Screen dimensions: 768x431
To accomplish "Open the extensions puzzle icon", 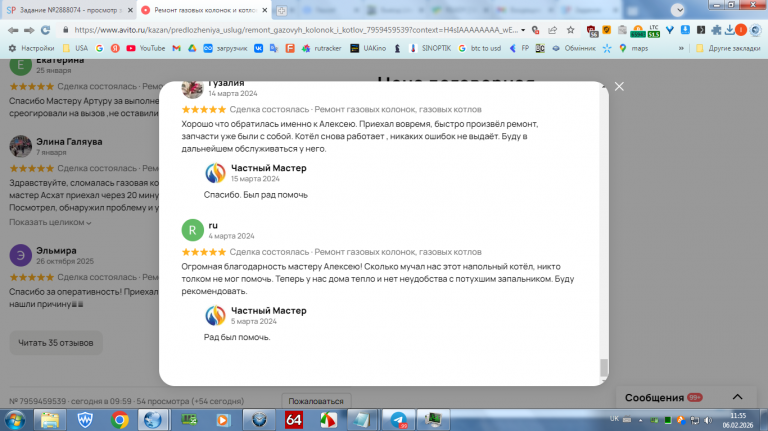I will (x=716, y=30).
